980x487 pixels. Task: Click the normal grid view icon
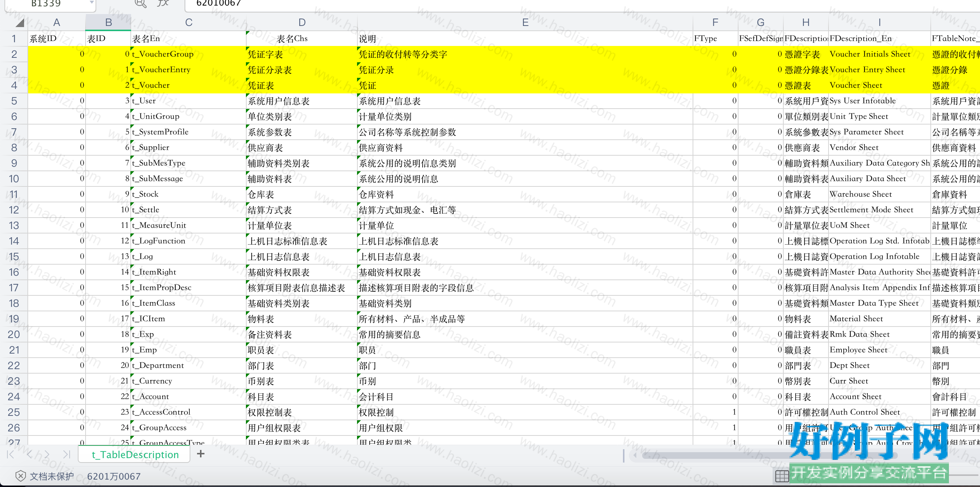(x=782, y=476)
